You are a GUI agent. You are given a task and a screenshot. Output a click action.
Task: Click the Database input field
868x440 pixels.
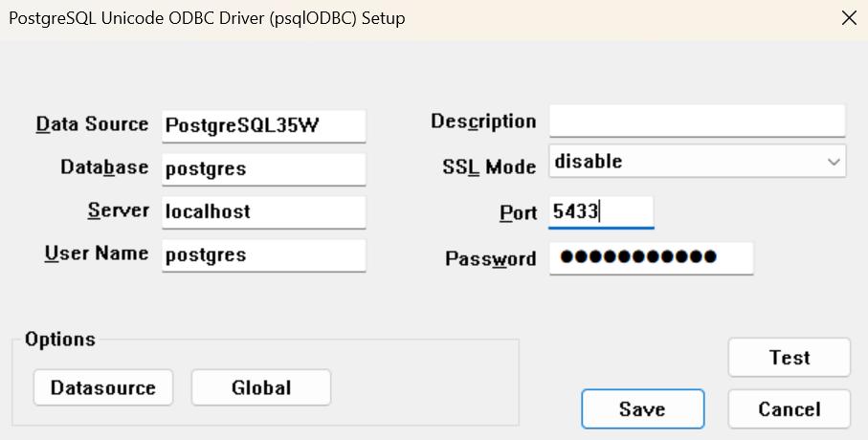(264, 168)
